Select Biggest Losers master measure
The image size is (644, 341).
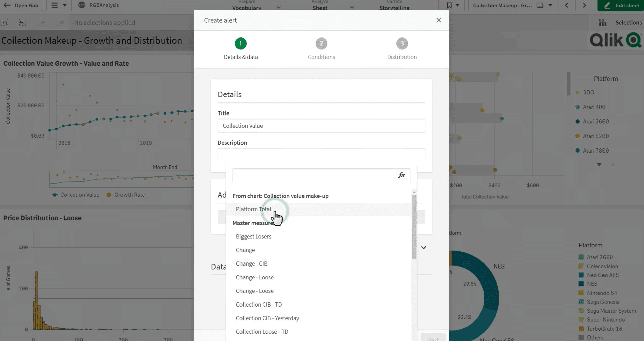click(318, 236)
